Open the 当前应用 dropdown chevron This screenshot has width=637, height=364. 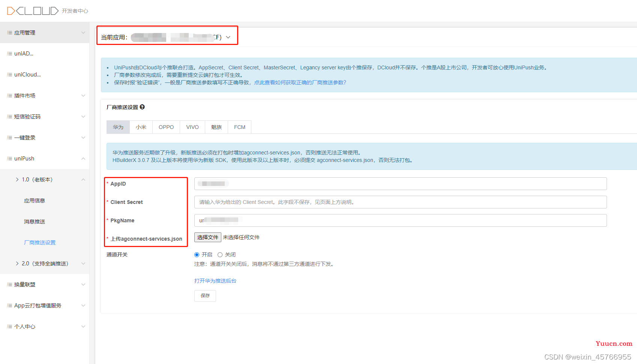tap(228, 37)
